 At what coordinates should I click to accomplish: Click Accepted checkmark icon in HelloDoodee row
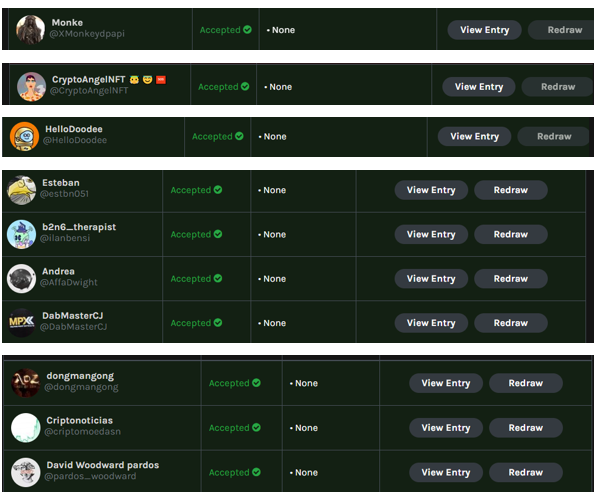coord(239,136)
